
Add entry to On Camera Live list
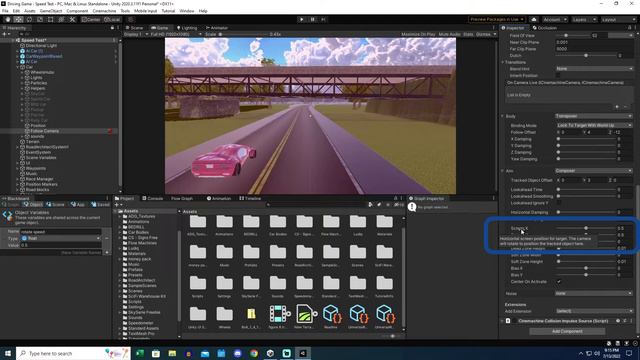[617, 107]
